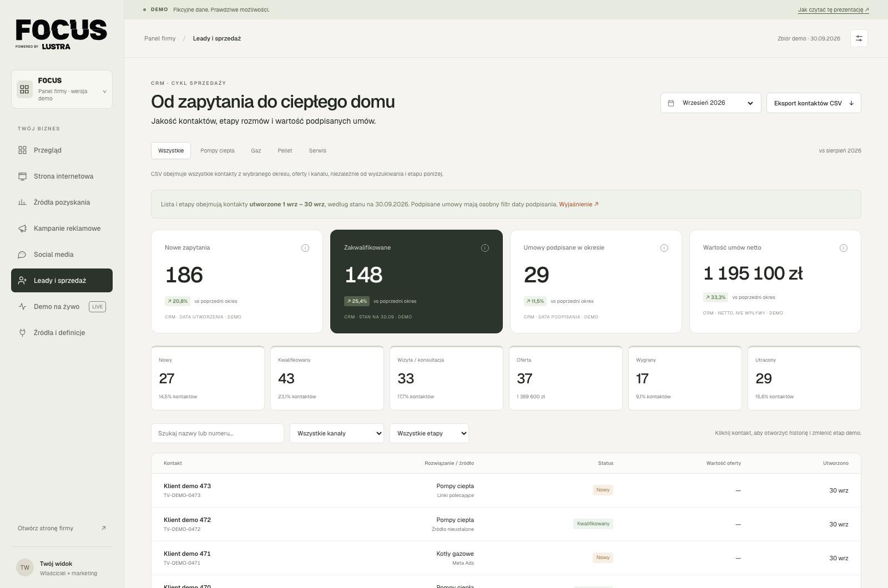Open the Klient demo 473 row

[x=506, y=490]
